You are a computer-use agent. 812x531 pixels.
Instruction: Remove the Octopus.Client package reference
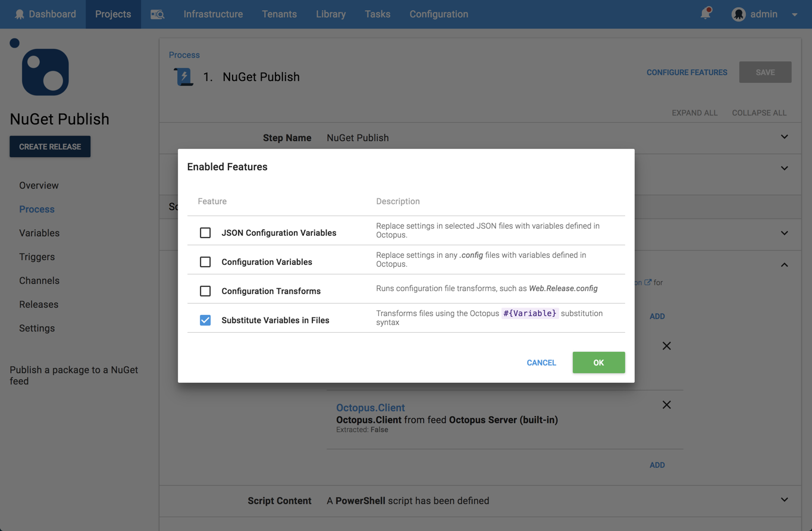point(666,405)
